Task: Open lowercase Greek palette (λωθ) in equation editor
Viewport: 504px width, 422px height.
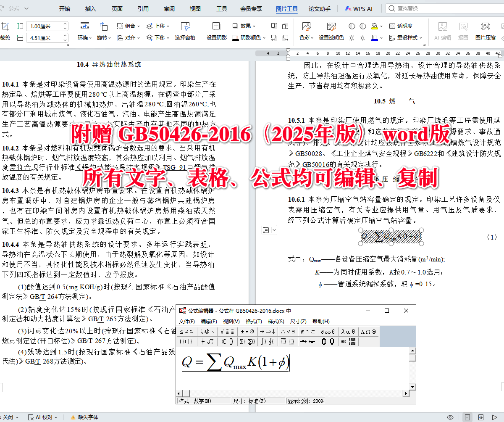Action: (349, 332)
